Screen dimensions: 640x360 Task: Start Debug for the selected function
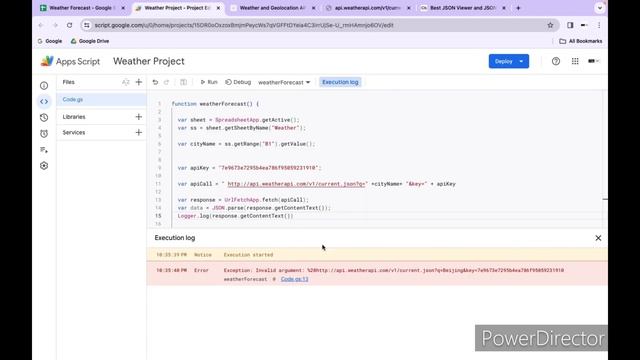pos(238,82)
